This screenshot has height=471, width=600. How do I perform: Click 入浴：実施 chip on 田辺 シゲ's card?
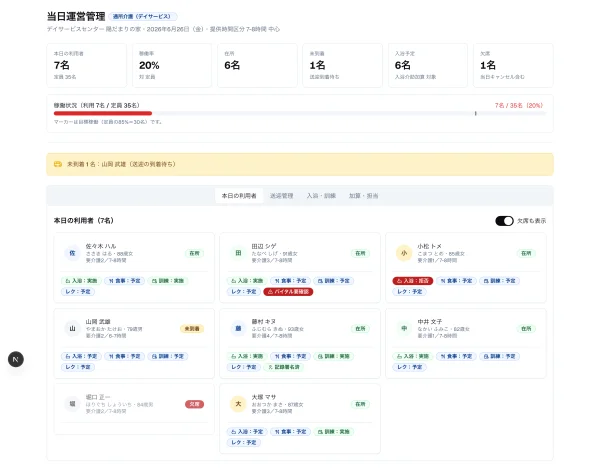pyautogui.click(x=247, y=281)
